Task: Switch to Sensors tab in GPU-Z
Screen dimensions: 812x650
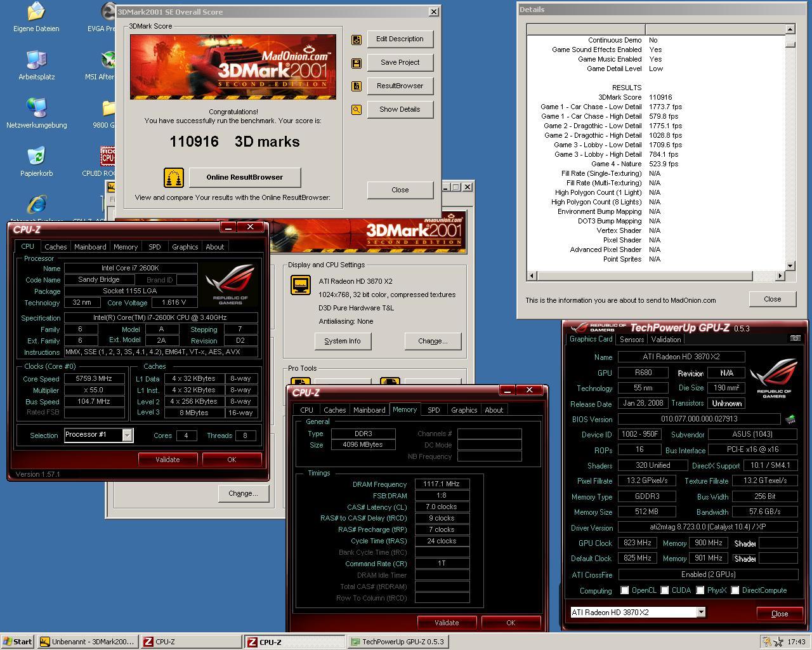Action: pos(632,340)
